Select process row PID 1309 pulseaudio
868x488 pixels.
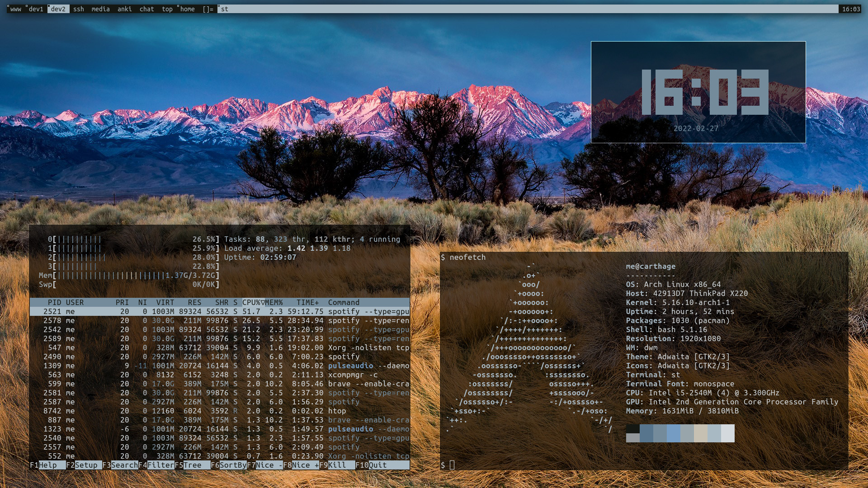coord(220,366)
